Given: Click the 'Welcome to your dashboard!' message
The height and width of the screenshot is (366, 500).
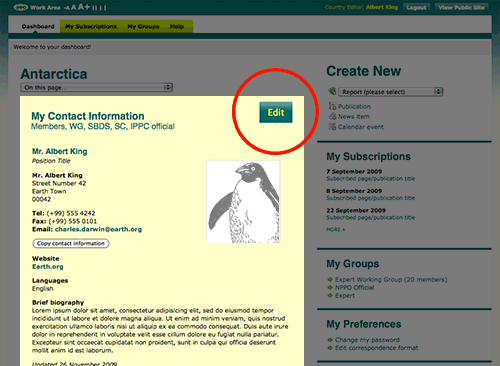Looking at the screenshot, I should tap(52, 47).
